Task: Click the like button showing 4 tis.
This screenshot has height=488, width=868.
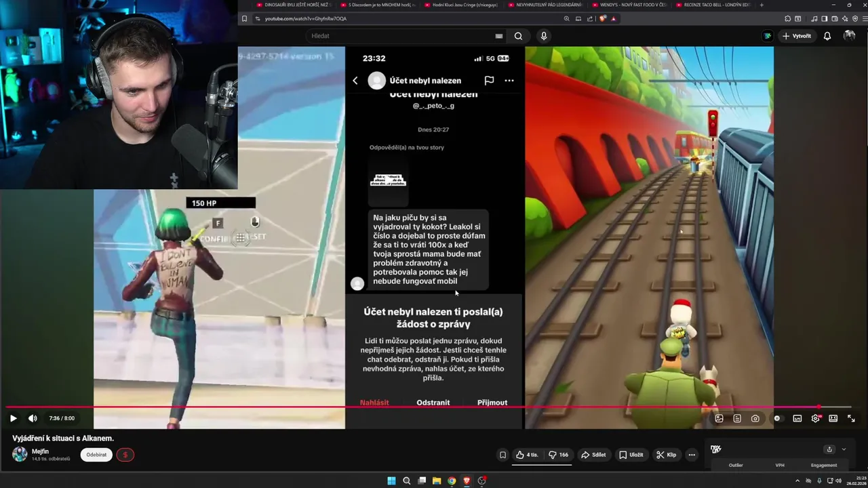Action: 528,455
